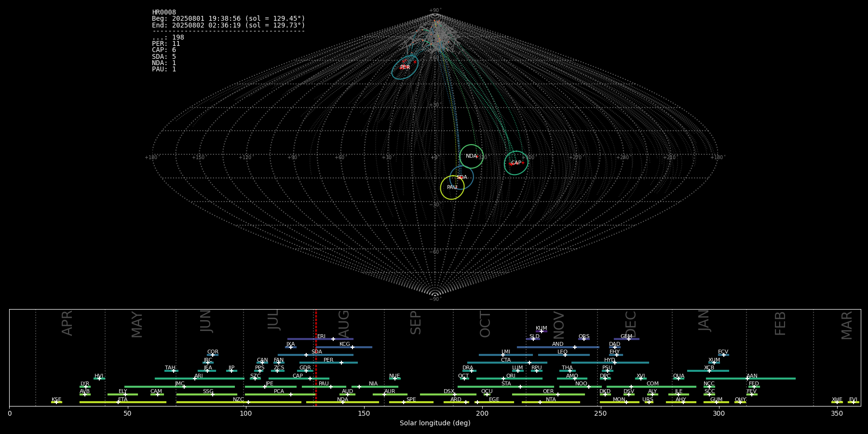Screen dimensions: 868x434
Task: Select the 'PAU: 1' count line
Action: point(164,69)
